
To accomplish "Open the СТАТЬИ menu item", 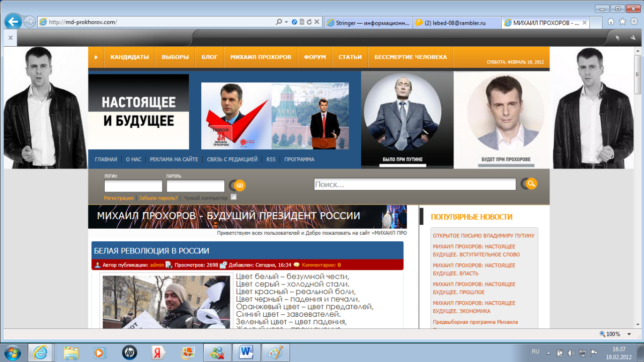I will tap(350, 57).
